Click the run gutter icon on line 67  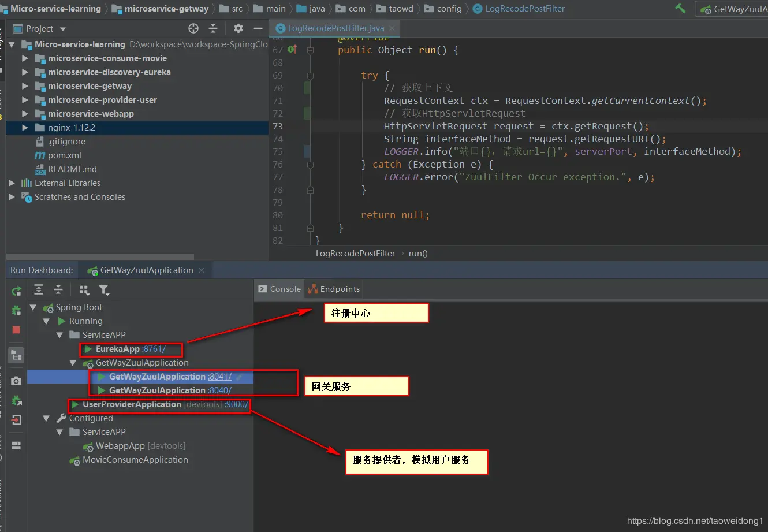[292, 50]
